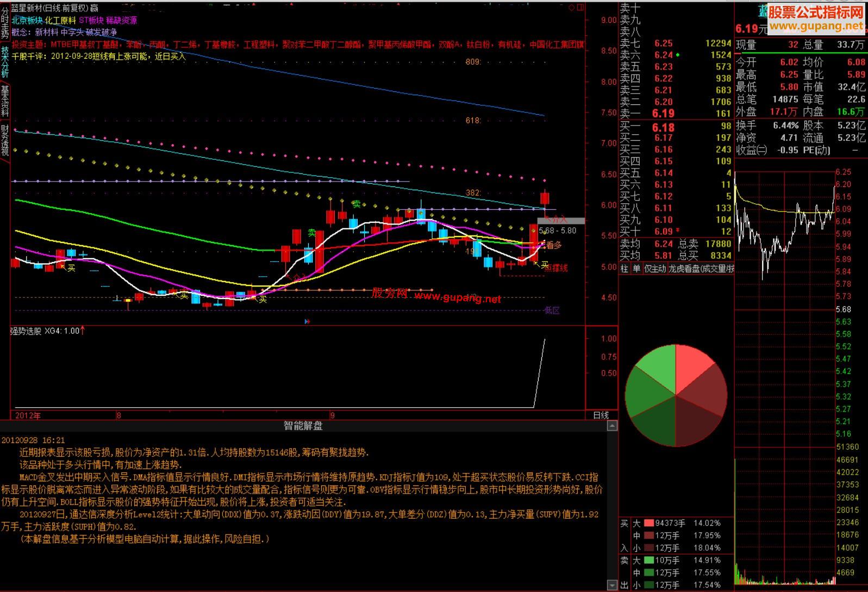Viewport: 868px width, 592px height.
Task: Click the bright green slice of the pie chart
Action: 660,367
